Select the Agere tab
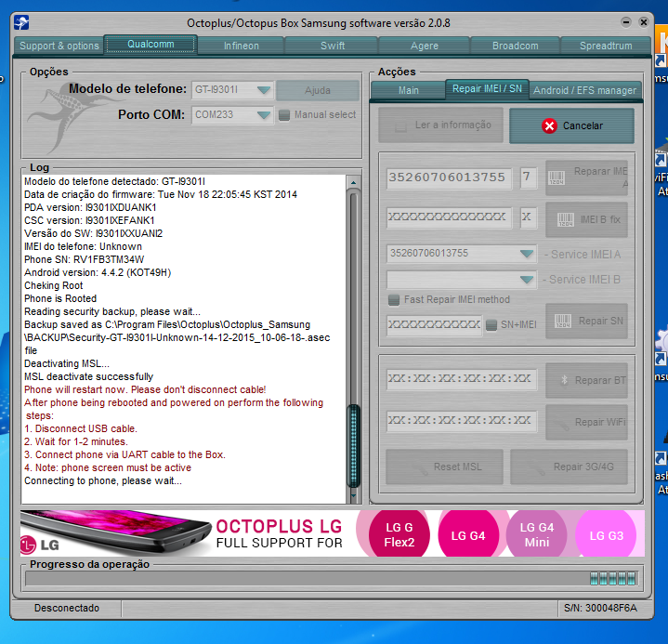The height and width of the screenshot is (644, 668). click(x=425, y=46)
